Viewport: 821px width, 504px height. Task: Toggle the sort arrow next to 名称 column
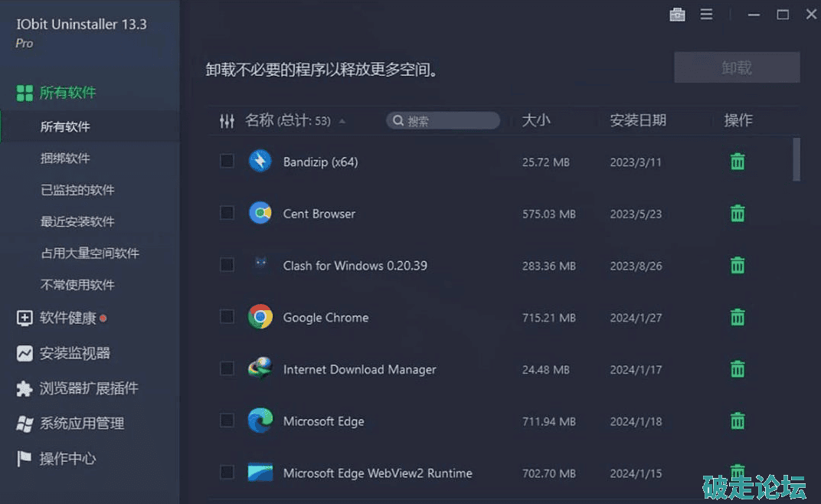pos(342,121)
